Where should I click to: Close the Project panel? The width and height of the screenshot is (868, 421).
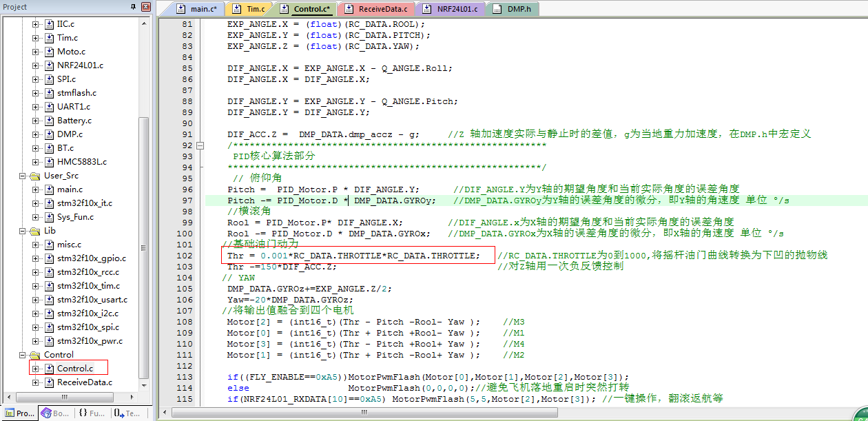[x=145, y=7]
